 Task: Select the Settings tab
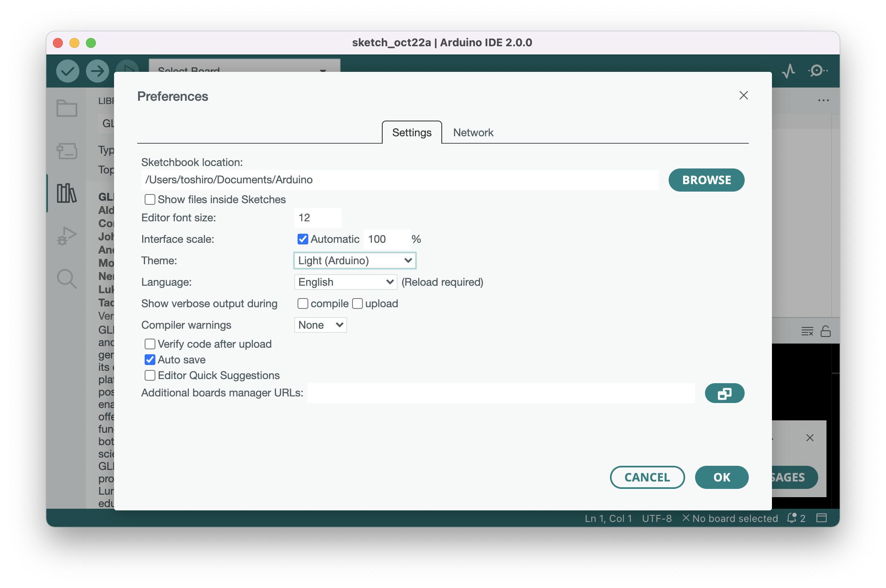click(411, 132)
